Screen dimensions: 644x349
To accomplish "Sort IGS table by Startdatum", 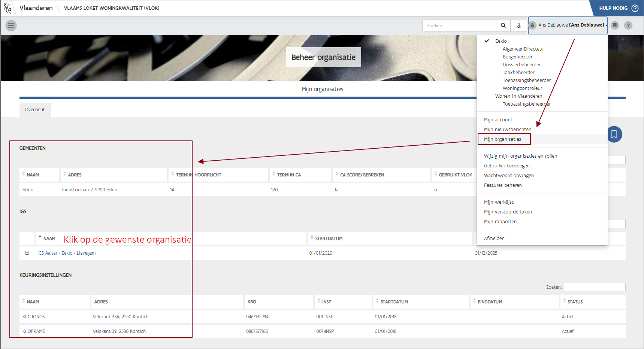I will pyautogui.click(x=329, y=239).
